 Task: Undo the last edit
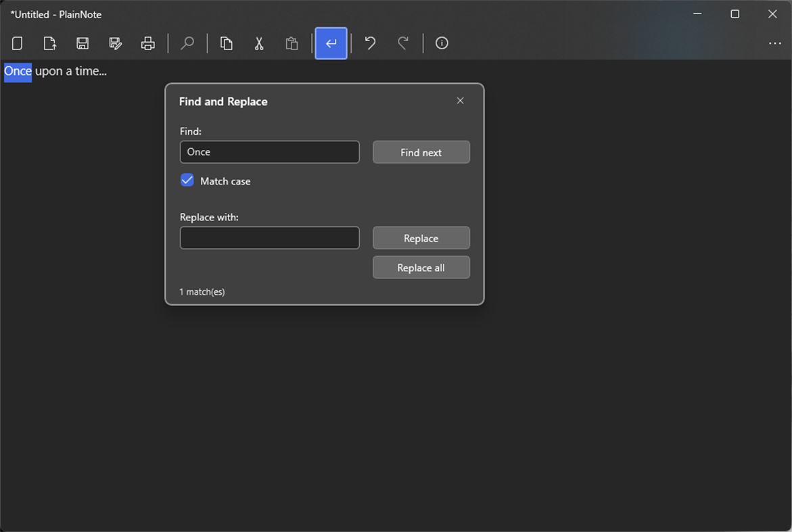tap(369, 43)
